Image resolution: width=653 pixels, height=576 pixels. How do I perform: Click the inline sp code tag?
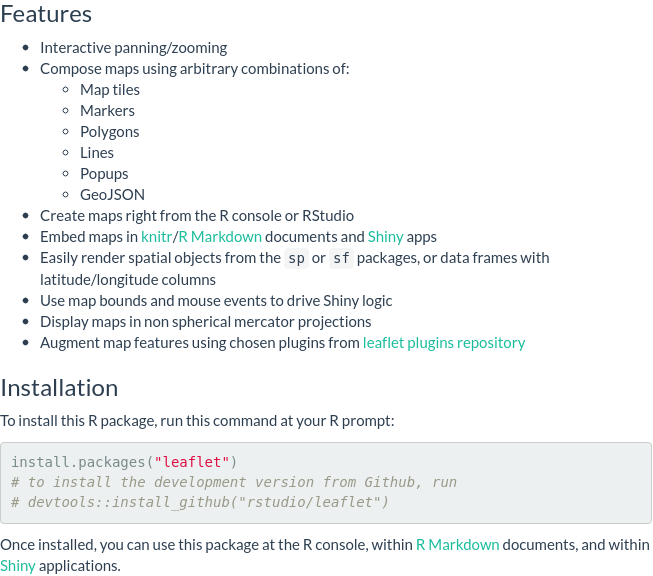click(x=297, y=258)
